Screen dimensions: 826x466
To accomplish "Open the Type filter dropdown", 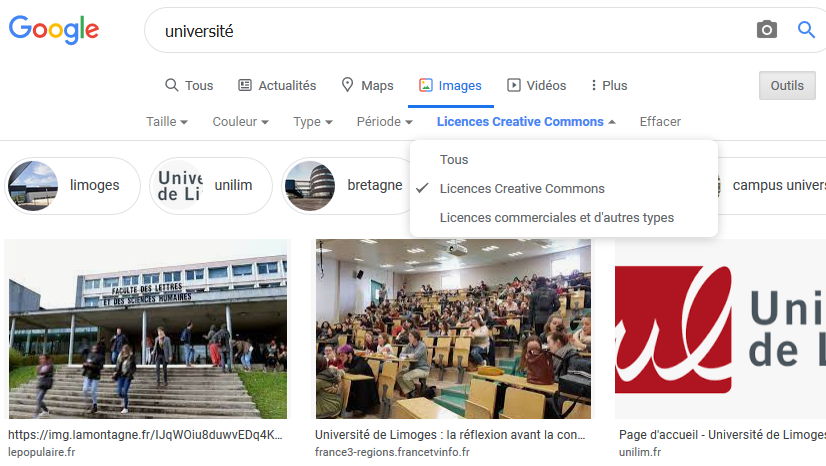I will 313,122.
